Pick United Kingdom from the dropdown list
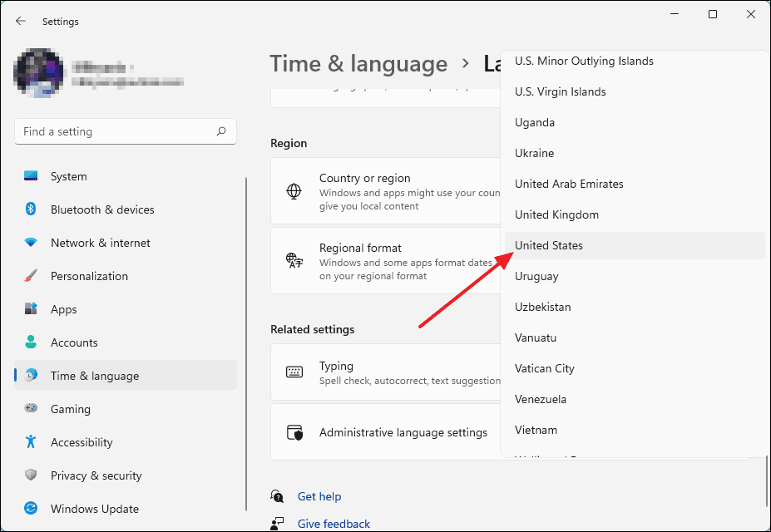Screen dimensions: 771x532 [x=556, y=214]
